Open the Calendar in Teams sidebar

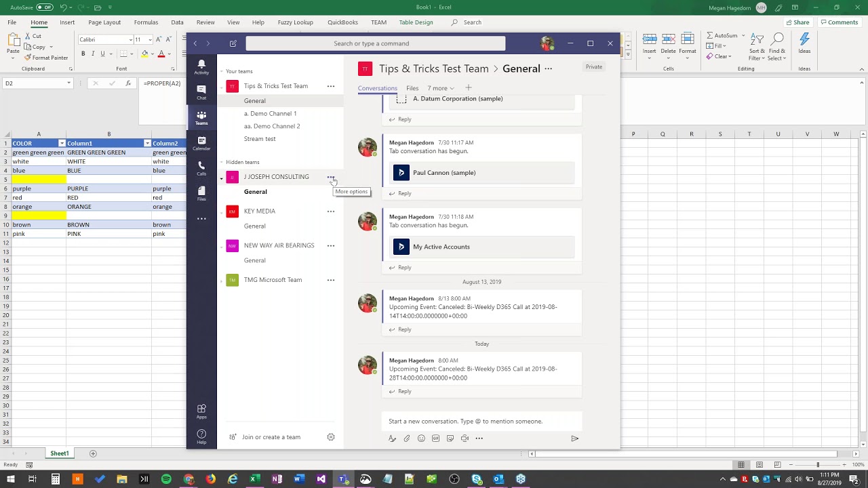click(201, 143)
